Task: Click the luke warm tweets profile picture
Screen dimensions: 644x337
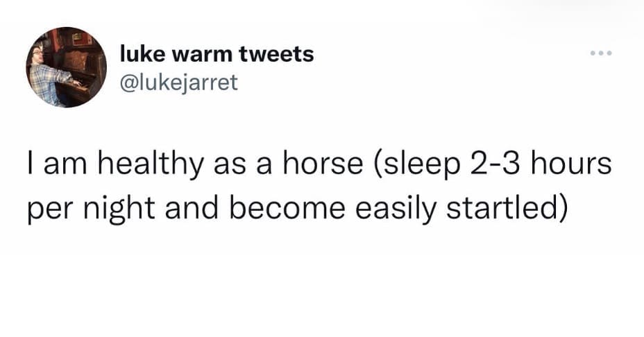Action: [x=67, y=67]
